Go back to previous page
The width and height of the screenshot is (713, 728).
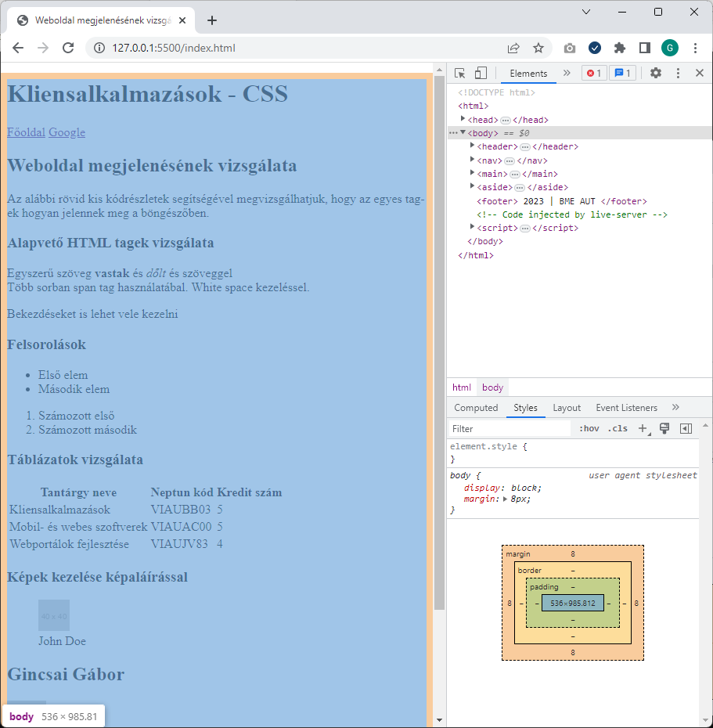click(x=18, y=48)
